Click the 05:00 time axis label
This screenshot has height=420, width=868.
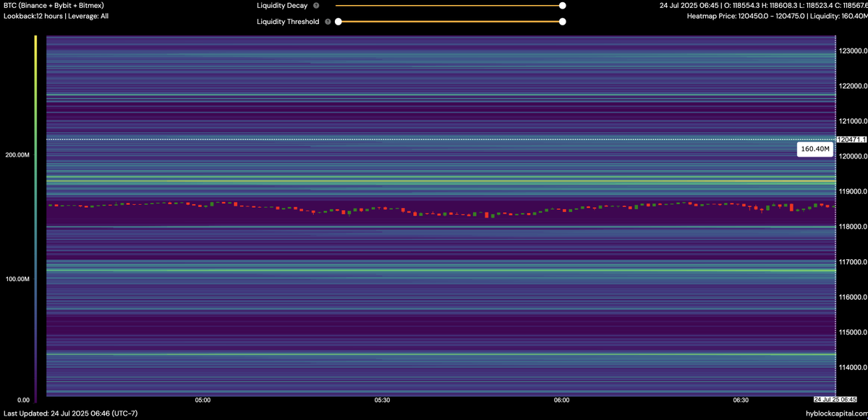(203, 400)
